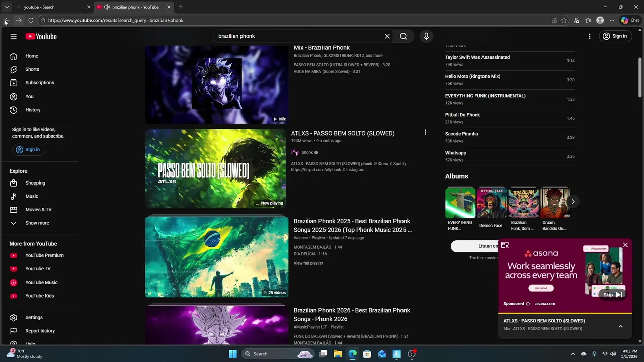
Task: Click sidebar Sign in button
Action: (28, 150)
